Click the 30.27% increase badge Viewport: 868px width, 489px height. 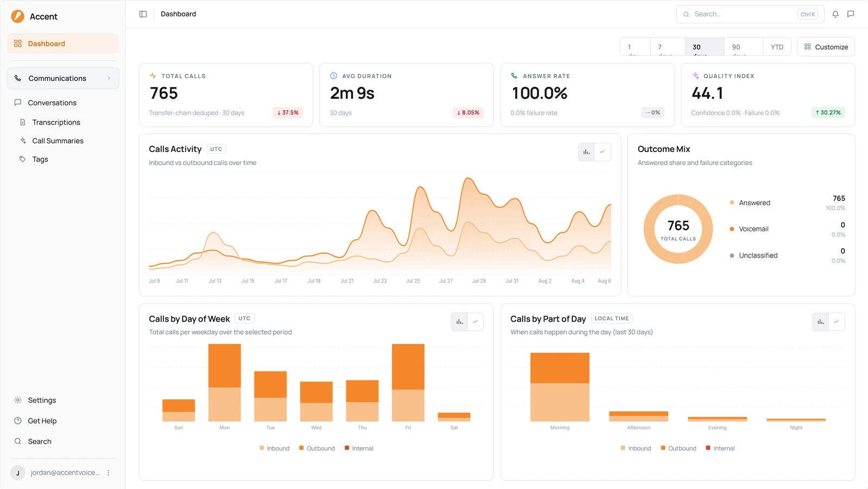(828, 112)
